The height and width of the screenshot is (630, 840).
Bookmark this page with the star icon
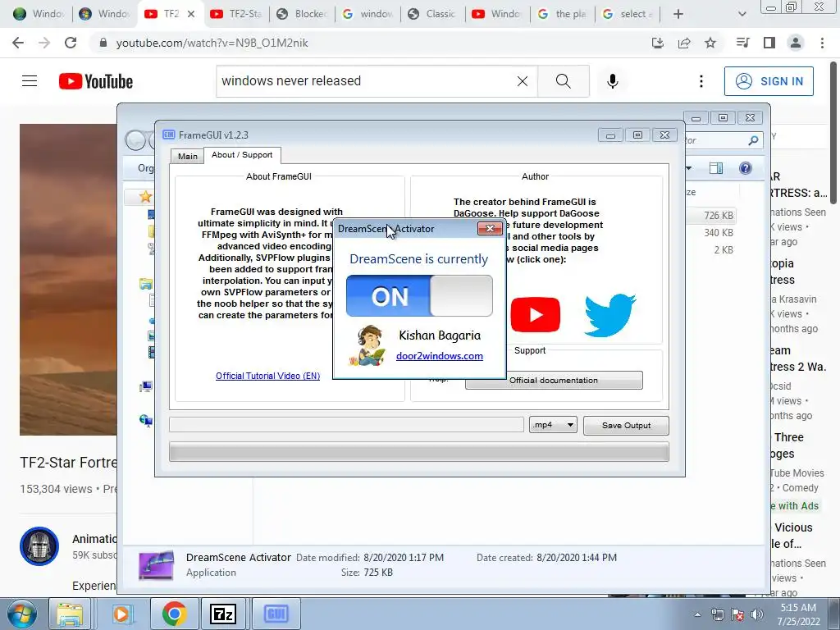[x=710, y=43]
